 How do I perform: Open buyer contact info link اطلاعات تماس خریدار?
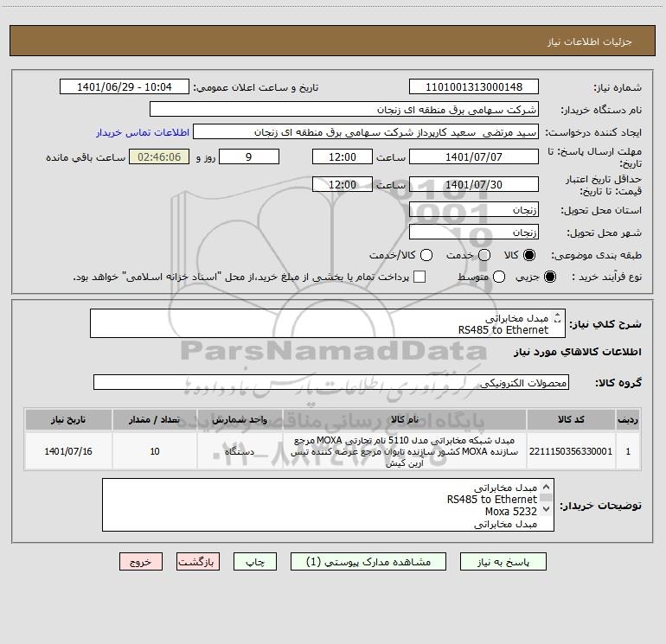pyautogui.click(x=143, y=132)
